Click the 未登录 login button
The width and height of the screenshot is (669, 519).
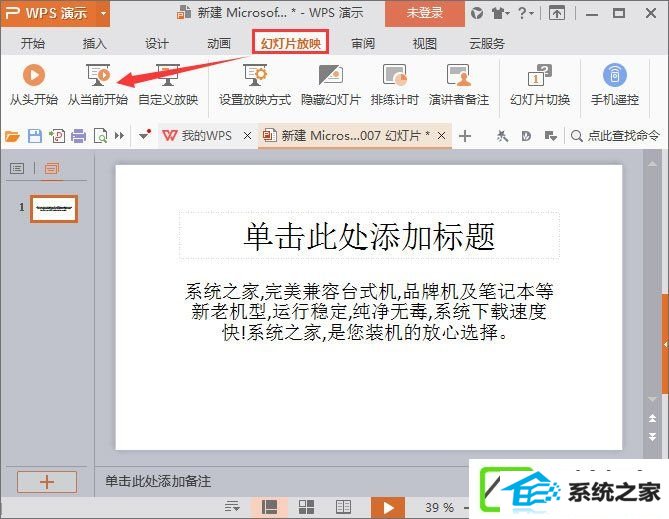coord(425,13)
